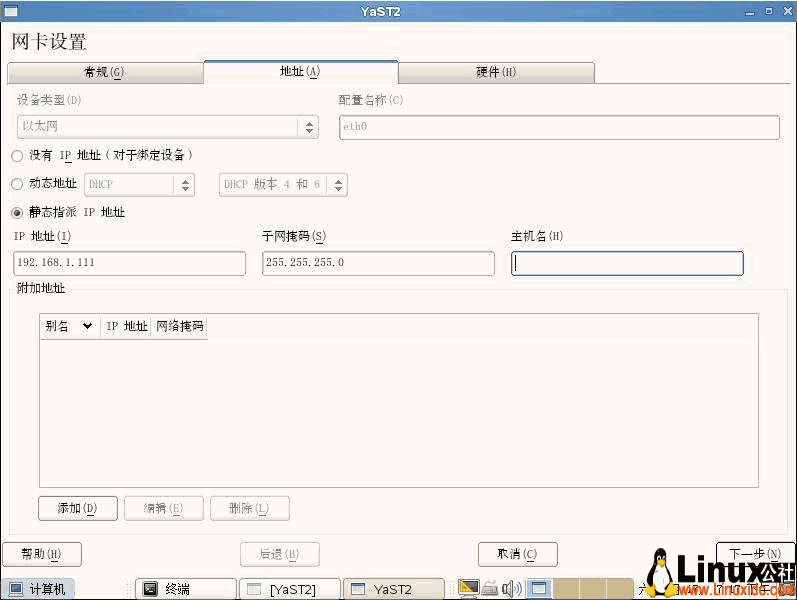This screenshot has width=797, height=600.
Task: Switch to the second workspace in pager
Action: click(566, 588)
